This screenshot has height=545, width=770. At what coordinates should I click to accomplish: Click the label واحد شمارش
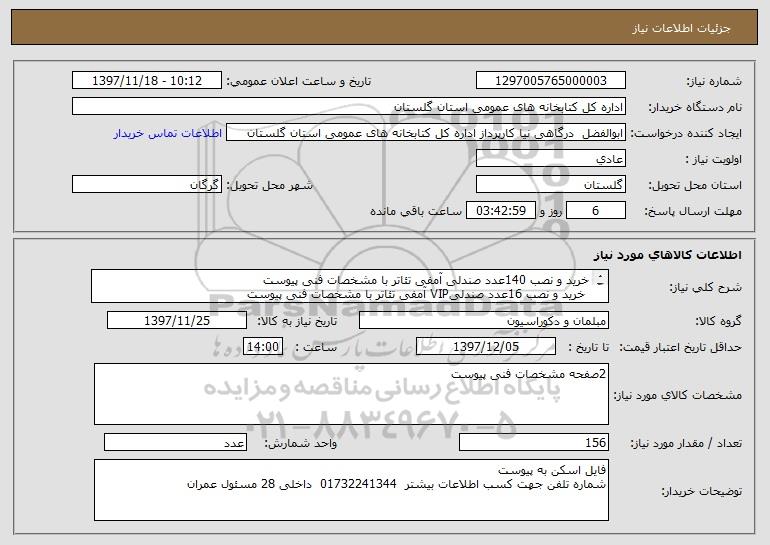pyautogui.click(x=301, y=443)
